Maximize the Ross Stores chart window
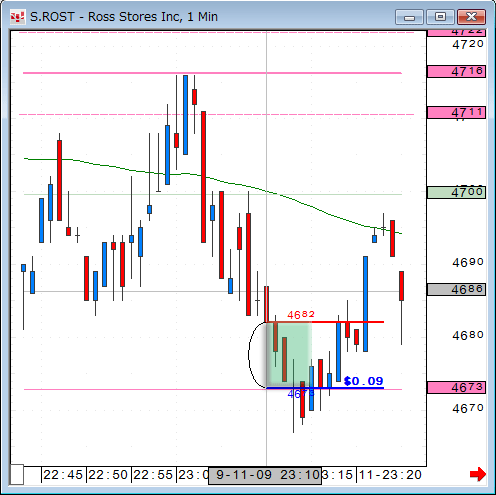 point(440,17)
